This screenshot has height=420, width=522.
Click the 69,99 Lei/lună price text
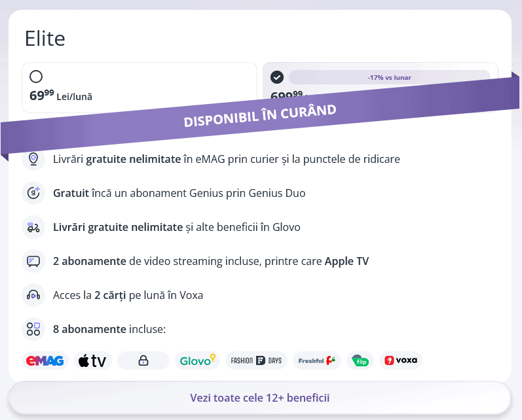[61, 96]
